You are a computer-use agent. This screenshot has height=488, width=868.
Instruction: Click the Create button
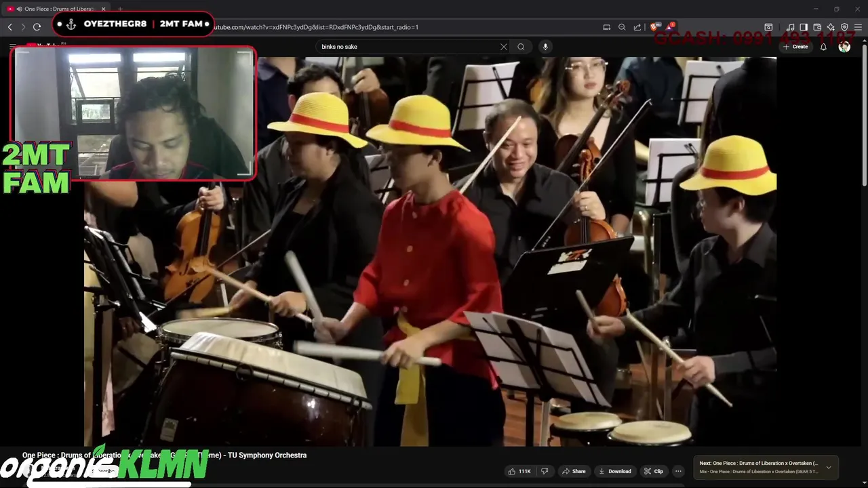pyautogui.click(x=795, y=47)
